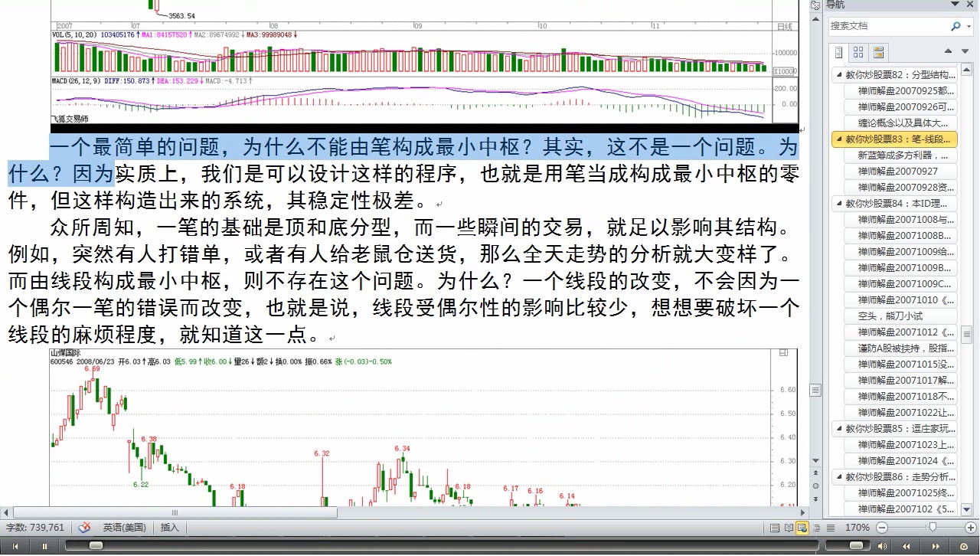Click the document vertical scrollbar thumb
980x556 pixels.
[x=815, y=390]
